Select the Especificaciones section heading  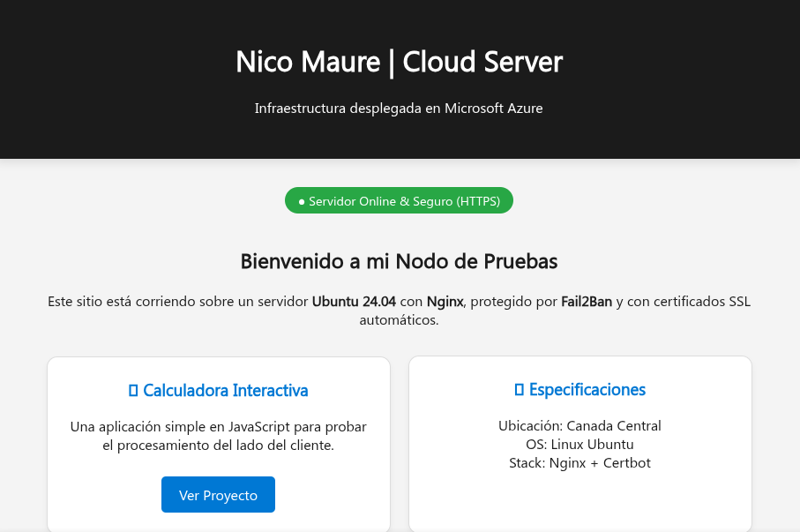[x=587, y=389]
